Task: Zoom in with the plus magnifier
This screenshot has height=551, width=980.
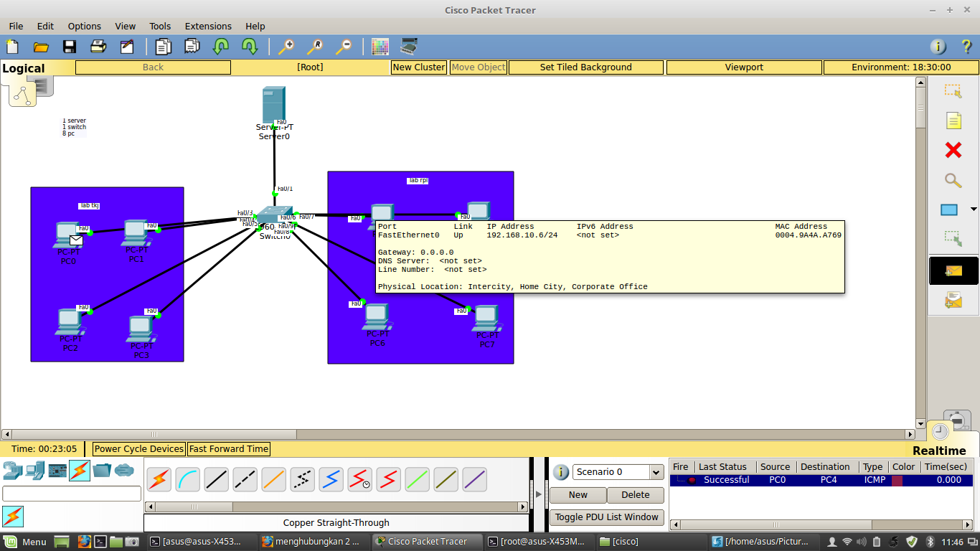Action: [x=286, y=47]
